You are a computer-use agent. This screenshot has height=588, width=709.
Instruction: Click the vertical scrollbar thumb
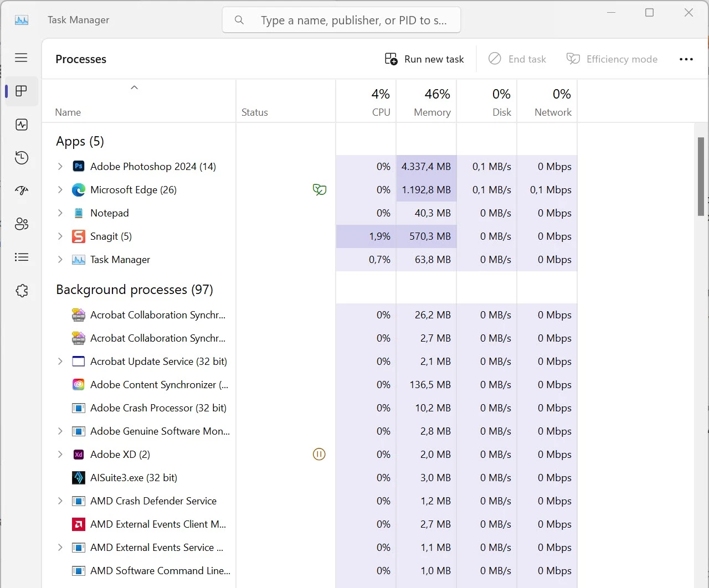tap(701, 176)
